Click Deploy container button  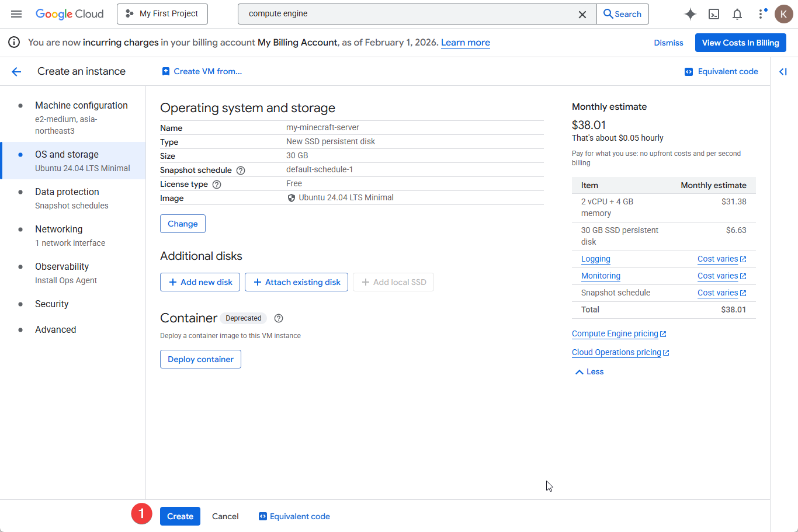200,359
